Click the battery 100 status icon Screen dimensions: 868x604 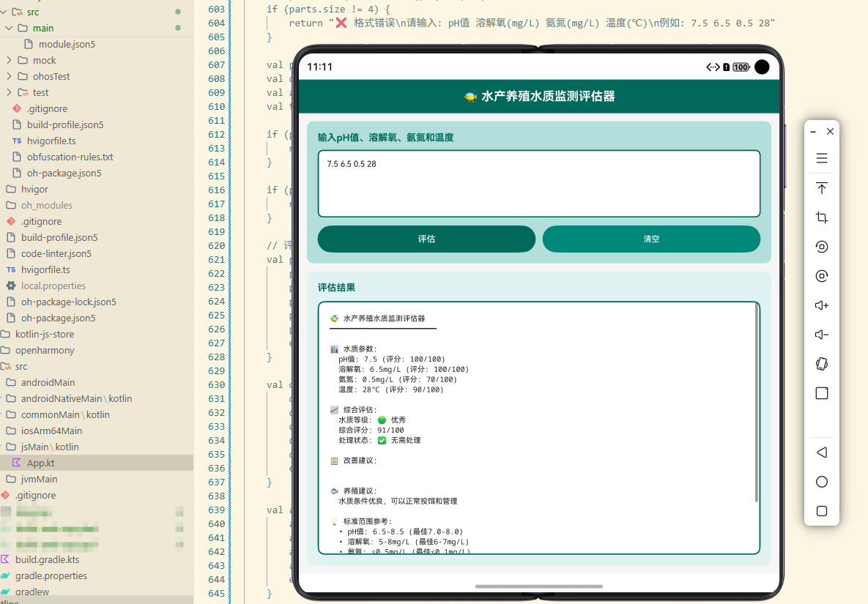(x=741, y=67)
